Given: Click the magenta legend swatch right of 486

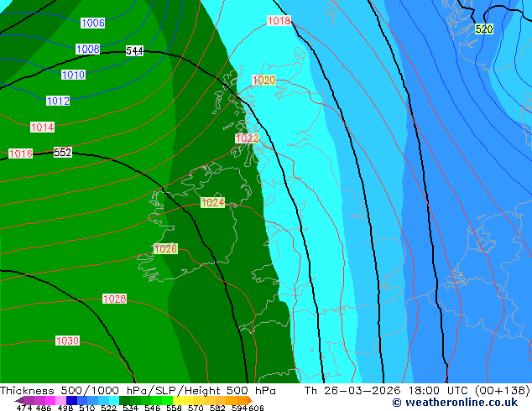Looking at the screenshot, I should pos(50,400).
